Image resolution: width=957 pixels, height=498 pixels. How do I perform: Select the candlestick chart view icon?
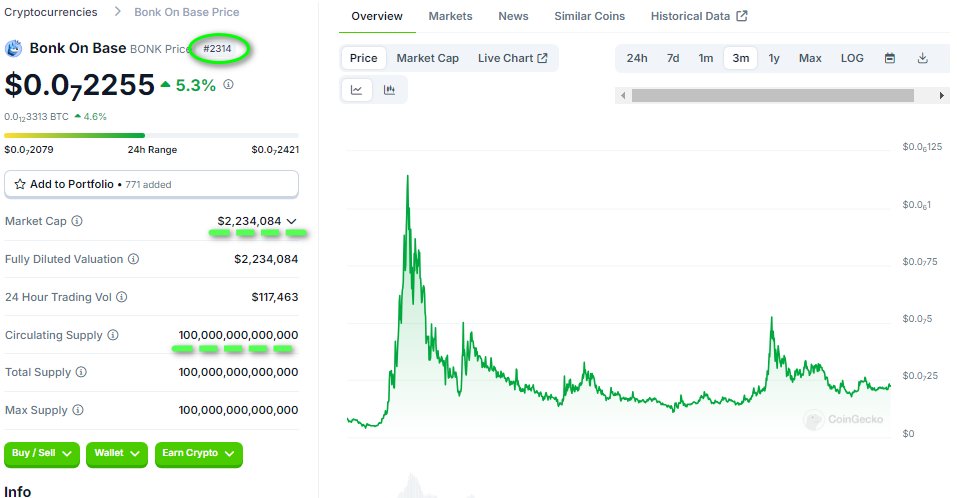click(x=389, y=90)
